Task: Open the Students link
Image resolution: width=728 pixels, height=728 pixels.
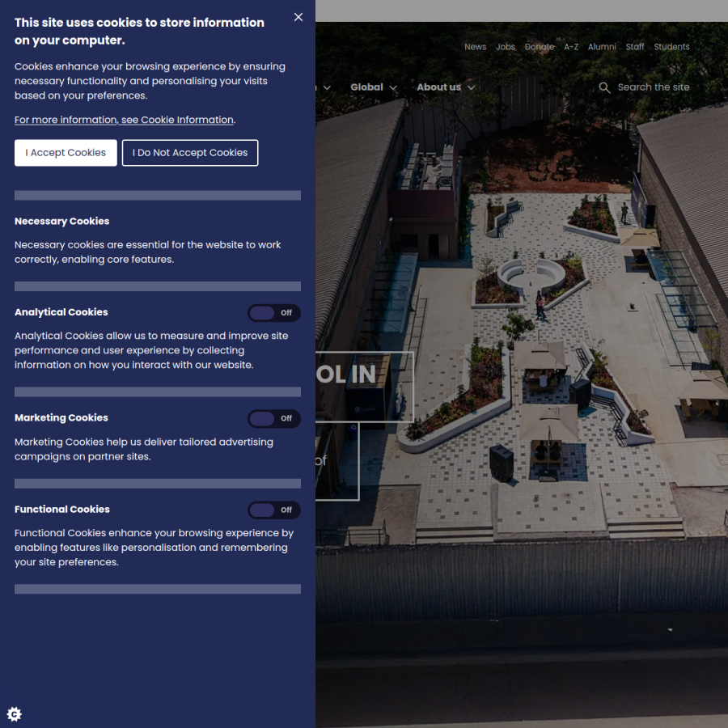Action: [671, 47]
